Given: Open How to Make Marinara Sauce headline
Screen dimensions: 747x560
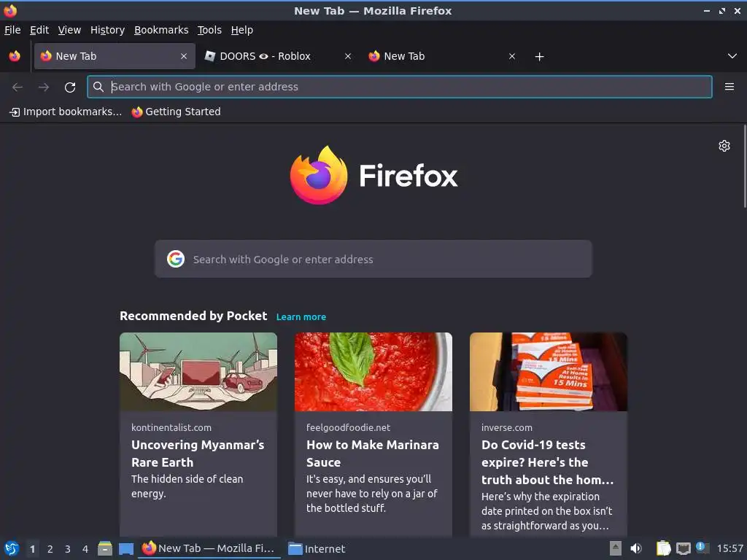Looking at the screenshot, I should tap(373, 454).
